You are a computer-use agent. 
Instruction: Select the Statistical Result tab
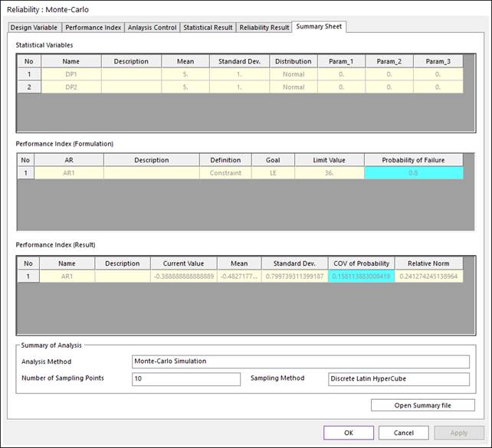point(208,28)
